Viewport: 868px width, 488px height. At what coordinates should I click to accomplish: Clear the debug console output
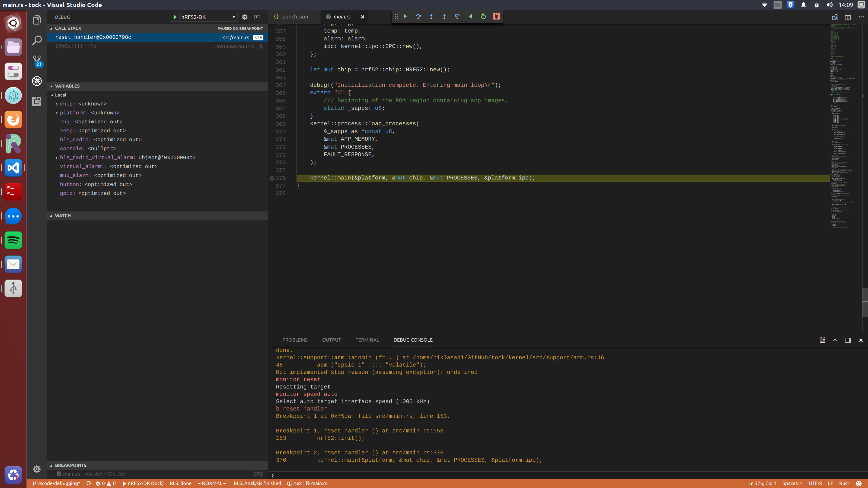click(822, 340)
